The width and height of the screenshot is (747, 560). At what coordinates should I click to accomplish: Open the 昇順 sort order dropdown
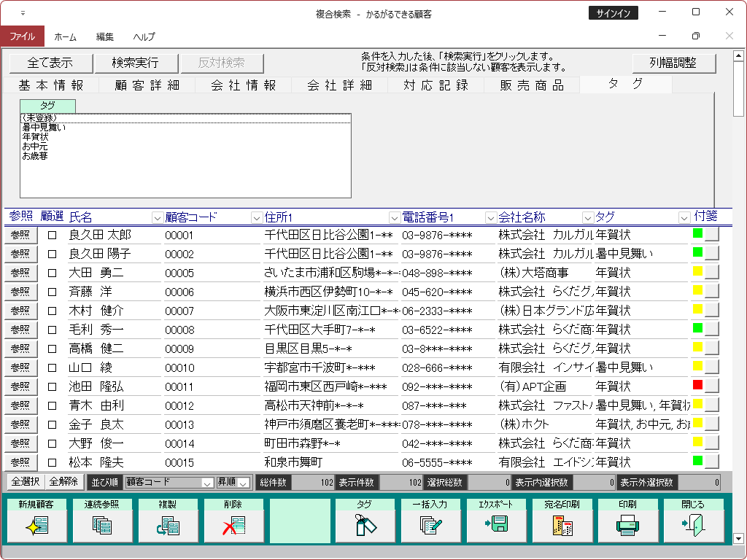pyautogui.click(x=244, y=483)
